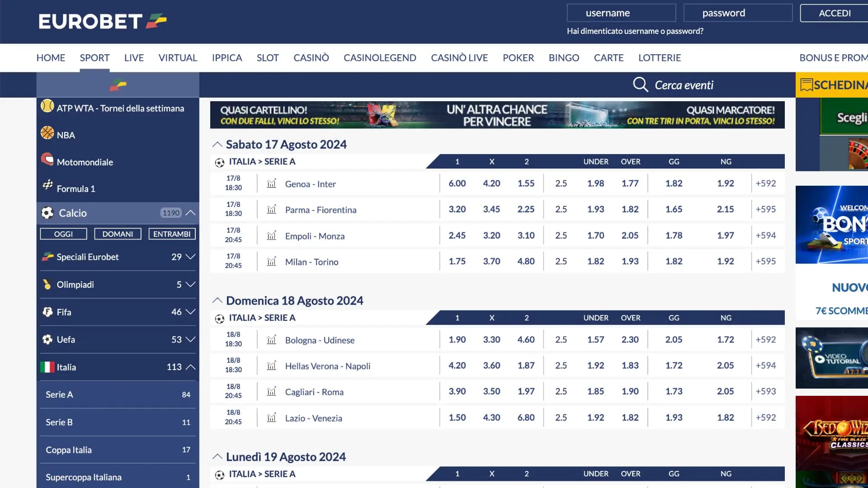The image size is (868, 488).
Task: Toggle the ENTRAMBI filter
Action: (172, 234)
